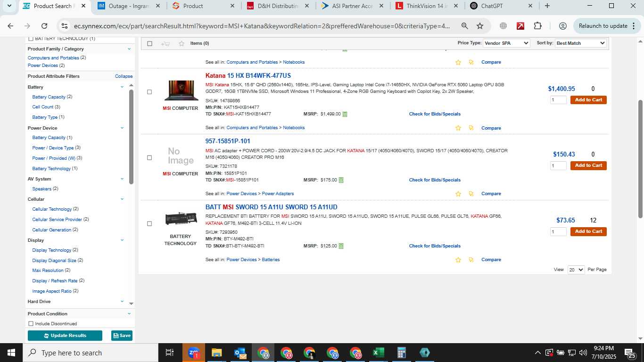Bookmark this page with the star icon
The height and width of the screenshot is (362, 644).
click(x=480, y=26)
